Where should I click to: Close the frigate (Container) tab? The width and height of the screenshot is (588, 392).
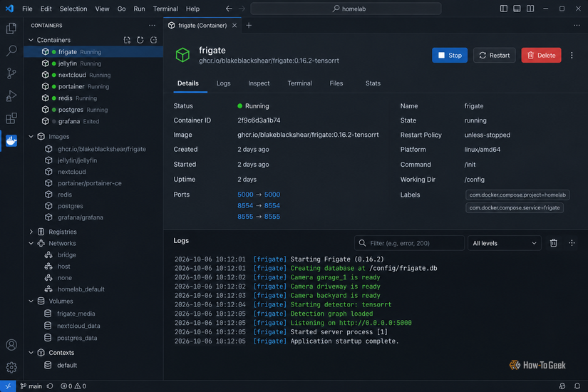click(234, 26)
